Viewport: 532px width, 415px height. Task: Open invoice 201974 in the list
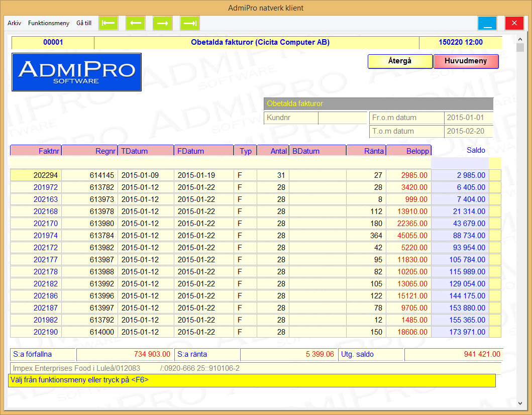46,236
